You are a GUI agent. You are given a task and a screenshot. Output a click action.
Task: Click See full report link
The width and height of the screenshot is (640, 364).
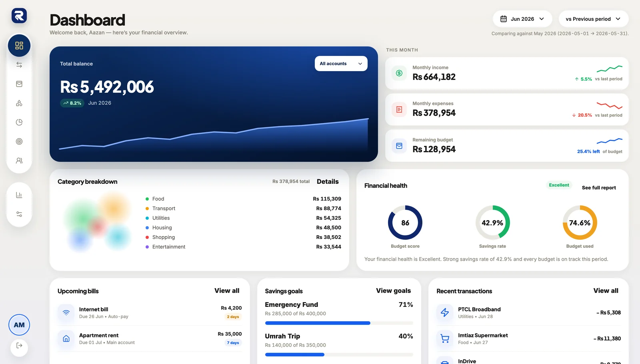(x=599, y=187)
